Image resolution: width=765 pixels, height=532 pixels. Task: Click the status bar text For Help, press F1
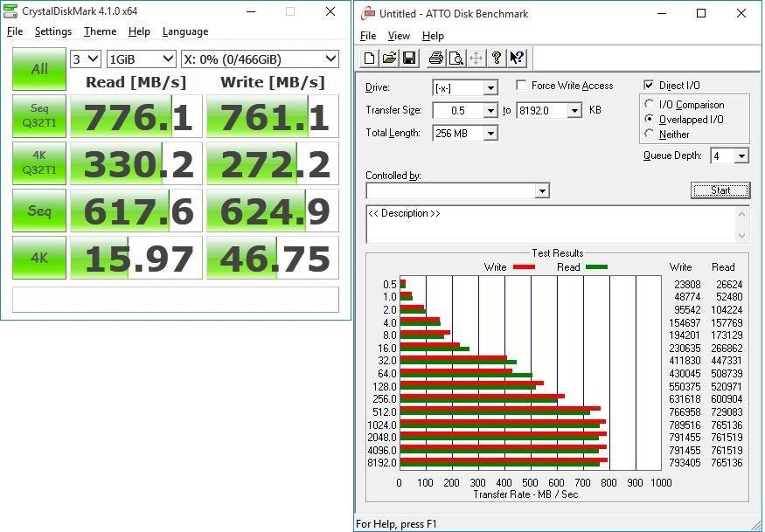pos(396,524)
